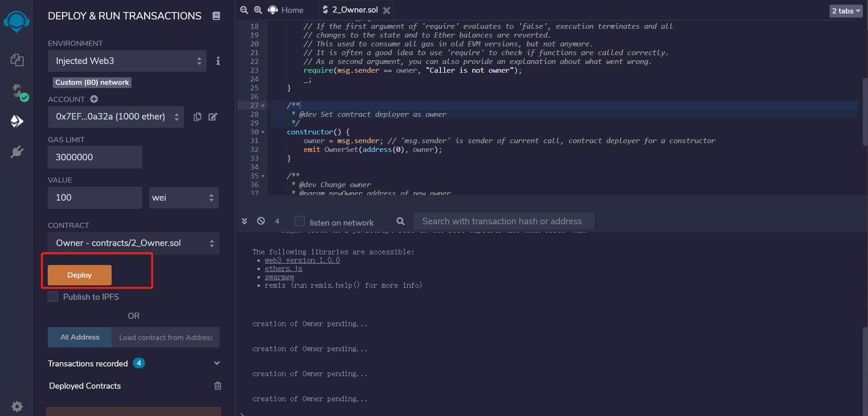The height and width of the screenshot is (416, 868).
Task: Click the Transactions recorded badge 4
Action: coord(139,363)
